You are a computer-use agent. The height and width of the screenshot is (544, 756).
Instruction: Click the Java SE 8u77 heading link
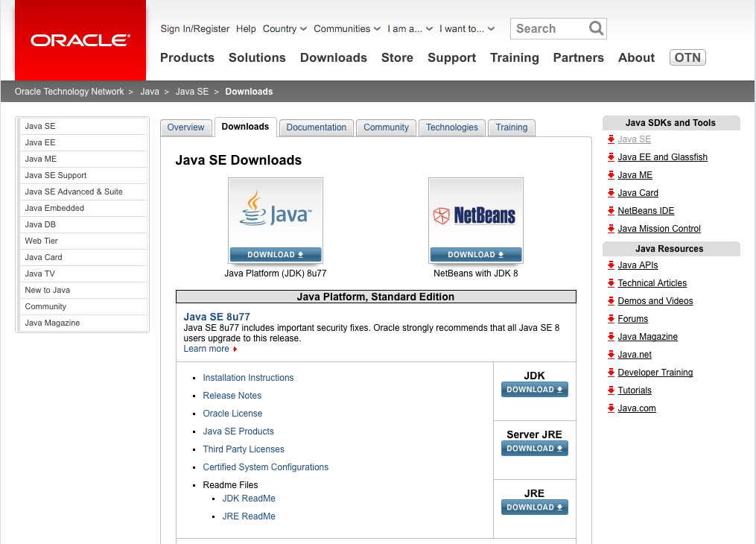tap(217, 317)
